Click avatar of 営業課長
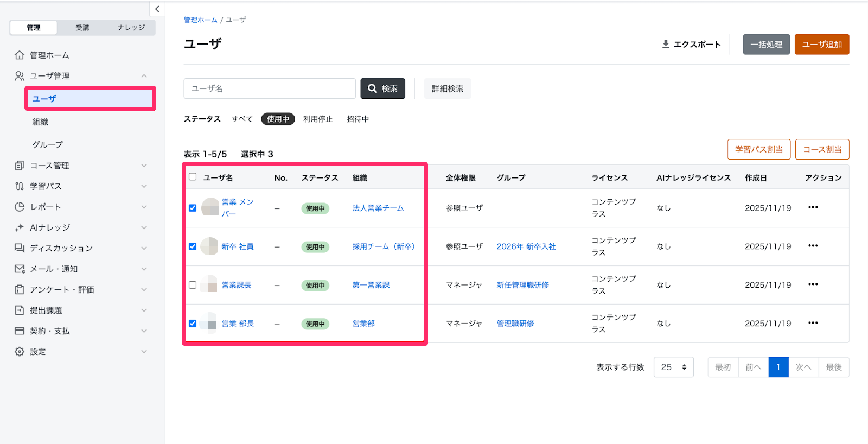Image resolution: width=868 pixels, height=444 pixels. tap(209, 284)
